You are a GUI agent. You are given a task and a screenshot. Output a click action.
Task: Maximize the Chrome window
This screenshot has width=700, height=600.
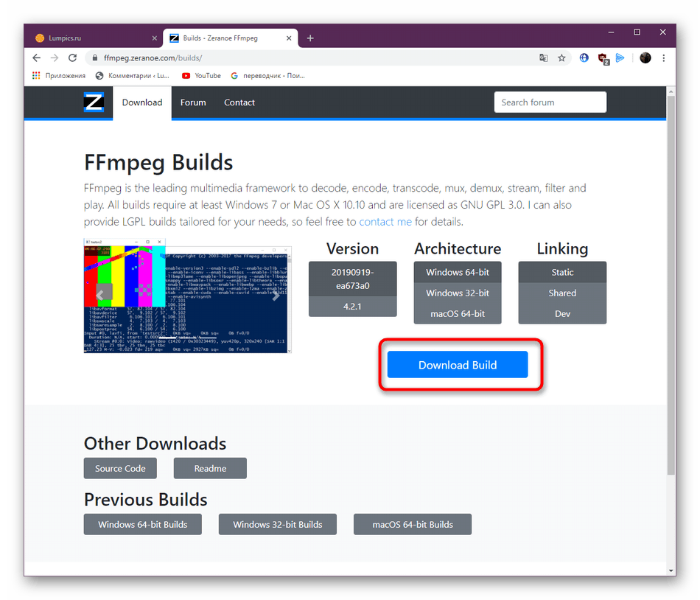tap(637, 32)
